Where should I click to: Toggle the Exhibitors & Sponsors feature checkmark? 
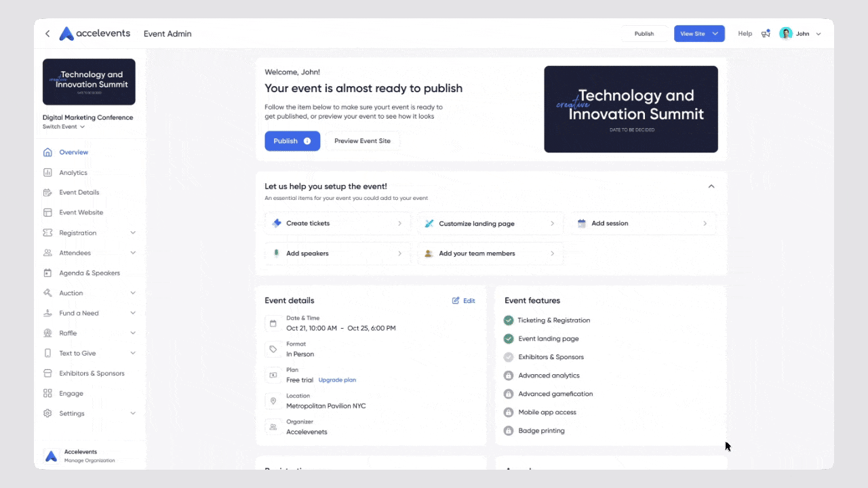point(509,357)
